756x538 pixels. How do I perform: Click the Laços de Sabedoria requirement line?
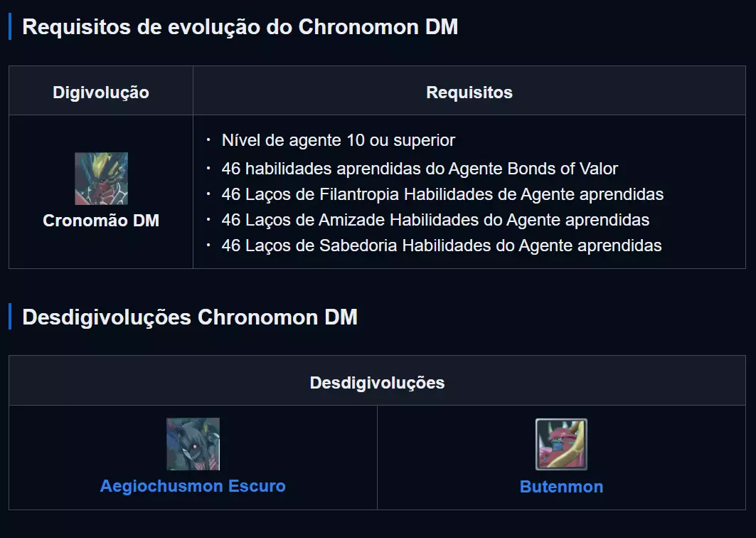[x=442, y=246]
